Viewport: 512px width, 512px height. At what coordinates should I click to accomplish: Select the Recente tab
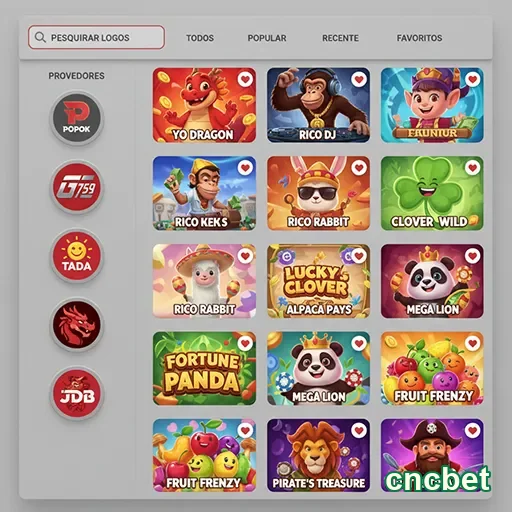point(340,38)
